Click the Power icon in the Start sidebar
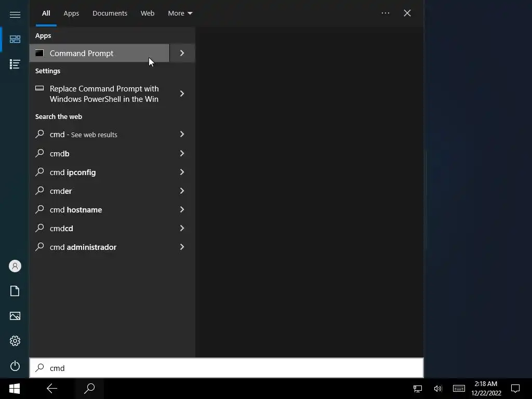Screen dimensions: 532x399 point(15,366)
